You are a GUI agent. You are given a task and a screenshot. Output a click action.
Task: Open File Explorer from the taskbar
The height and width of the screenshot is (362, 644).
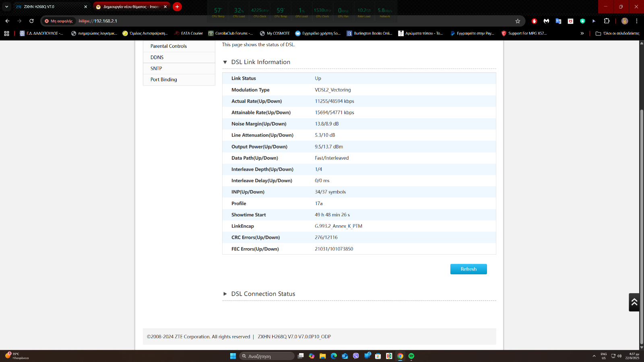click(323, 356)
